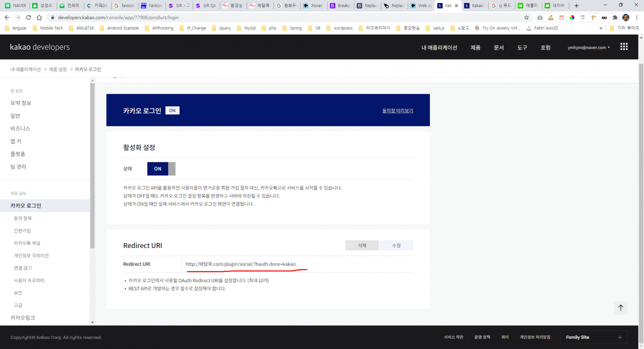Open the 동의창 미리보기 link

point(397,111)
